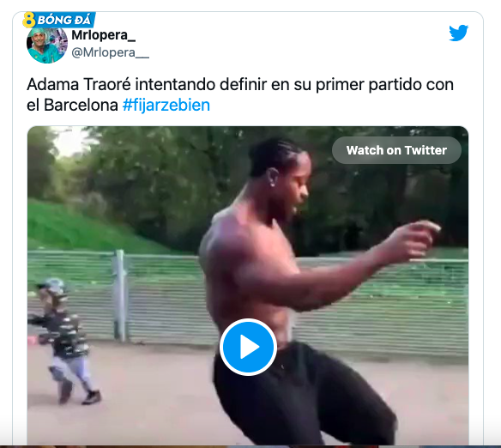This screenshot has height=448, width=501.
Task: Click the running child in video thumbnail
Action: pos(65,341)
